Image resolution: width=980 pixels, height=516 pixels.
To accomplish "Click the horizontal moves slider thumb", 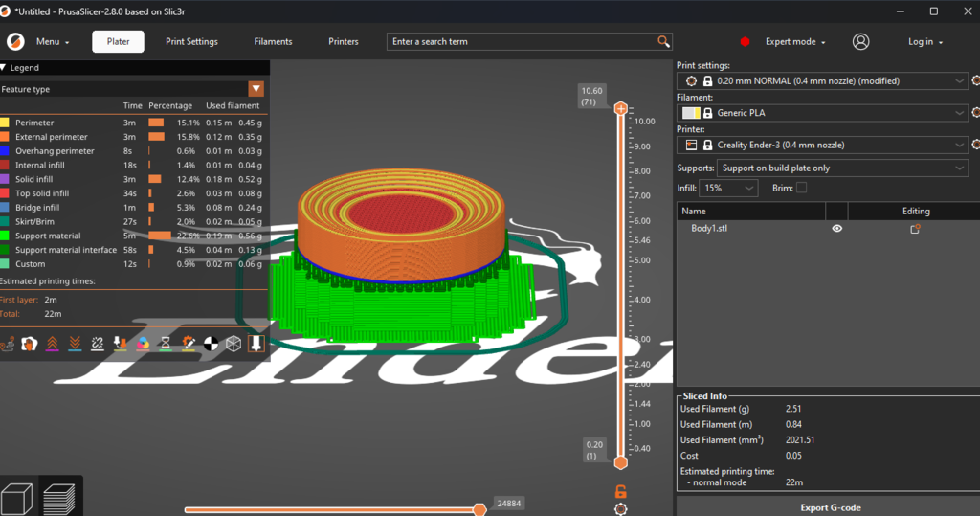I will coord(479,509).
